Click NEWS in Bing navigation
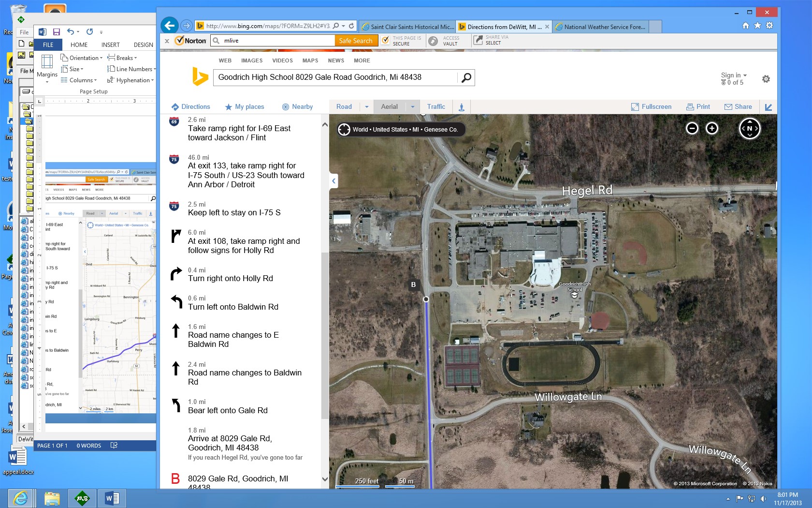This screenshot has height=508, width=812. 336,60
